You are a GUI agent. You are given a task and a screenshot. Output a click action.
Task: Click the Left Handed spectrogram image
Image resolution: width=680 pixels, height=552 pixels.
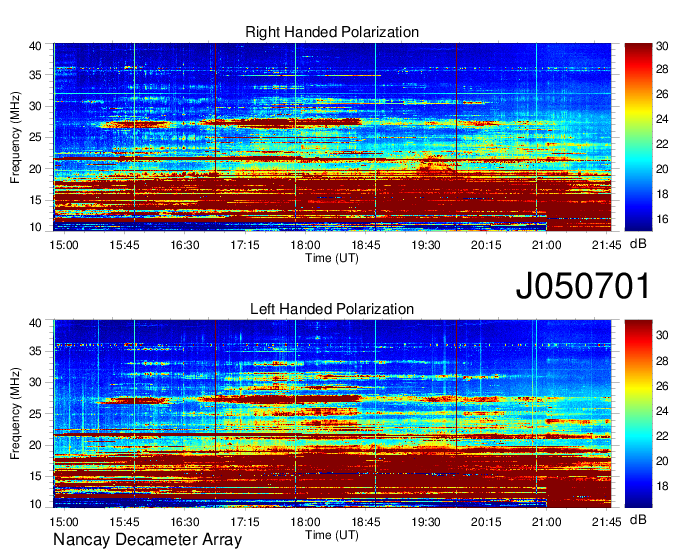coord(332,414)
